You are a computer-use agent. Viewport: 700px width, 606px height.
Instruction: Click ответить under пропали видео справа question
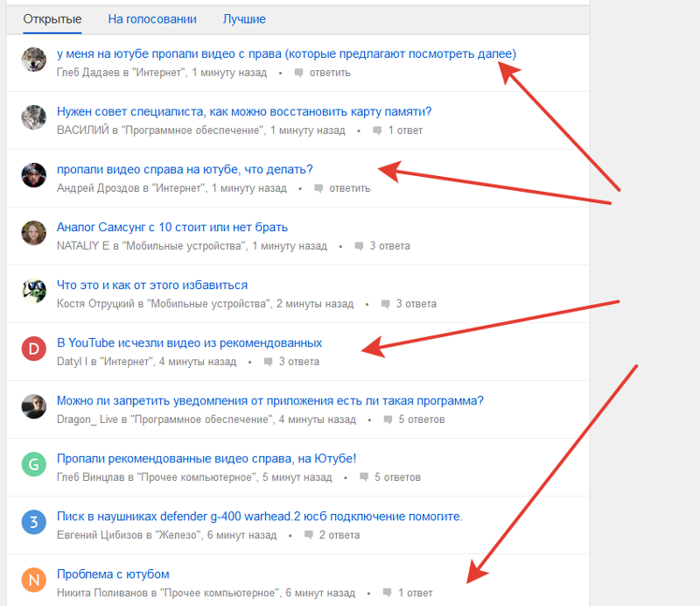point(349,188)
